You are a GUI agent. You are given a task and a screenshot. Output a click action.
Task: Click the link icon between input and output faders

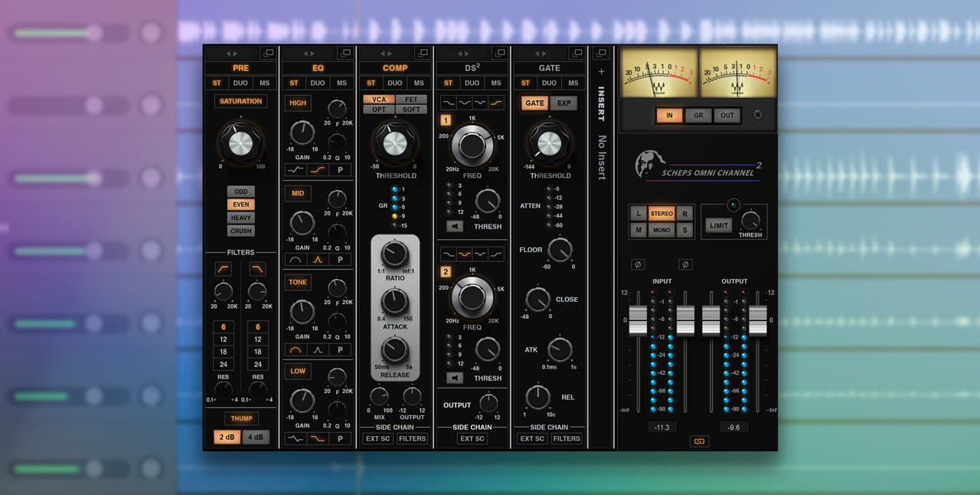point(697,441)
